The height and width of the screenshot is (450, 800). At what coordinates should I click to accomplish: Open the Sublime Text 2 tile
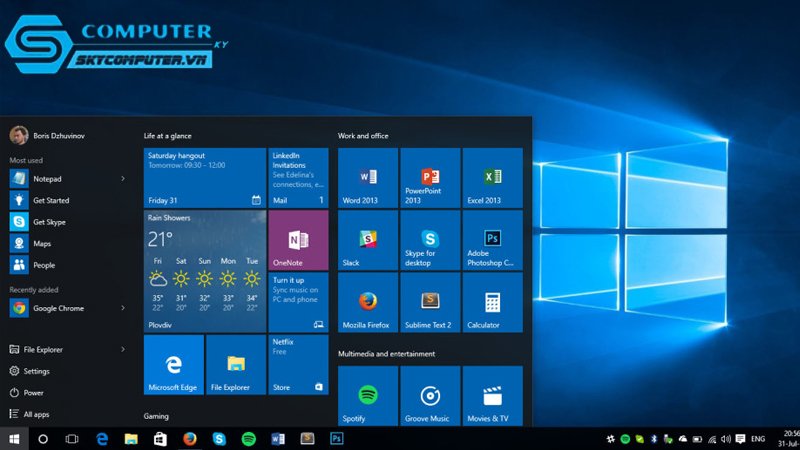[430, 303]
